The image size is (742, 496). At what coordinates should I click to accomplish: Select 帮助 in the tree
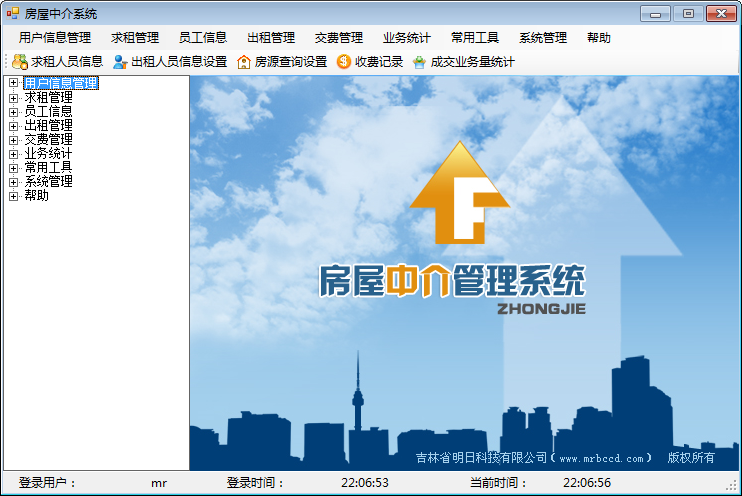[36, 195]
